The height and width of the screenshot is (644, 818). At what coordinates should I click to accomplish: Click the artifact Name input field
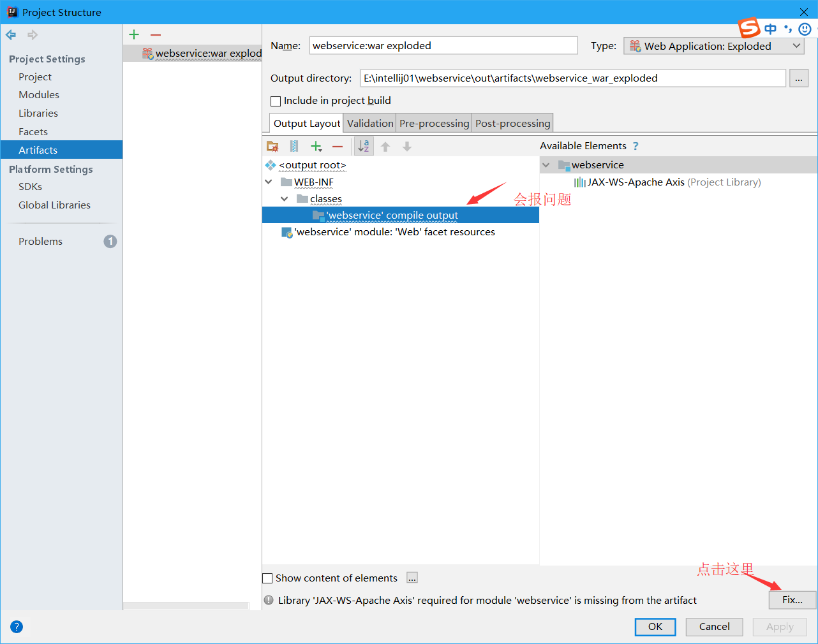443,46
